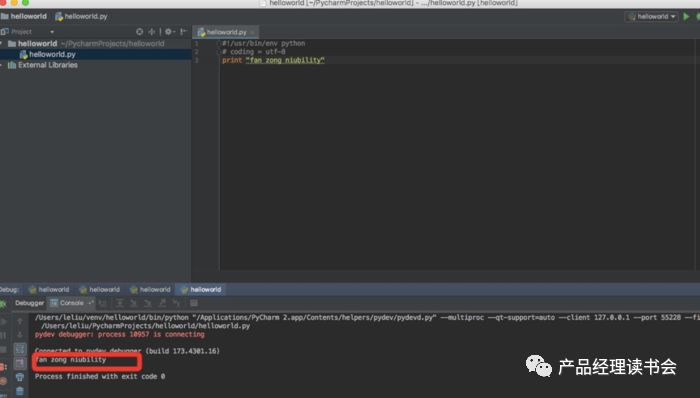
Task: Open the first helloworld debug session tab
Action: click(x=49, y=290)
